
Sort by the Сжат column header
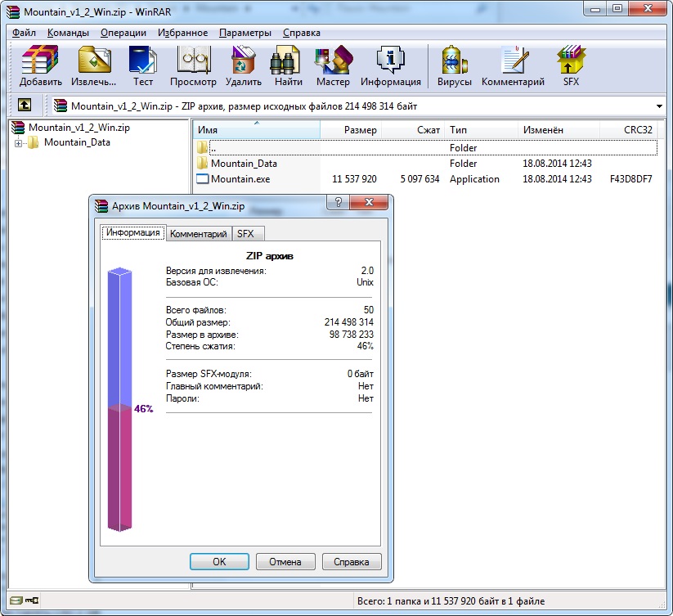pos(412,130)
